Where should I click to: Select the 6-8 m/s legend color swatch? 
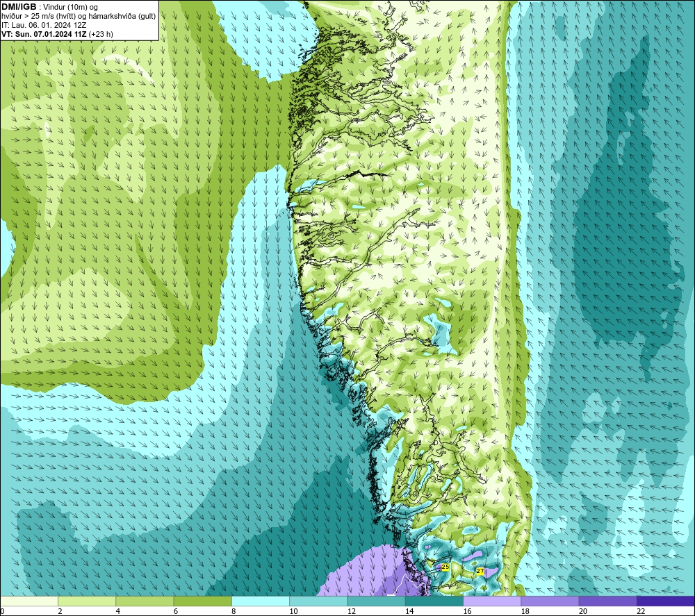[202, 601]
